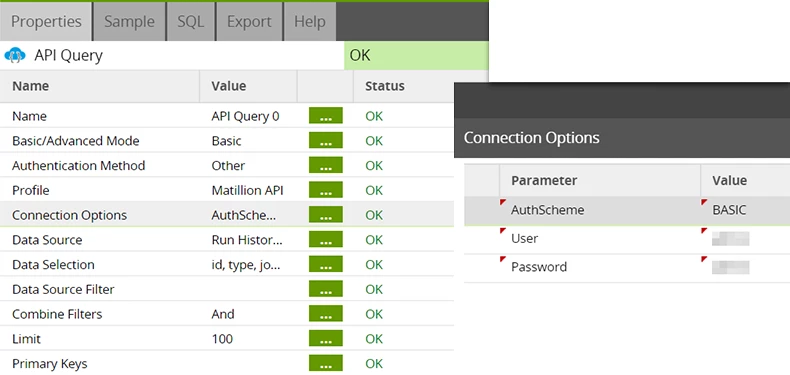Image resolution: width=790 pixels, height=375 pixels.
Task: Select the Connection Options row label in properties
Action: (x=70, y=215)
